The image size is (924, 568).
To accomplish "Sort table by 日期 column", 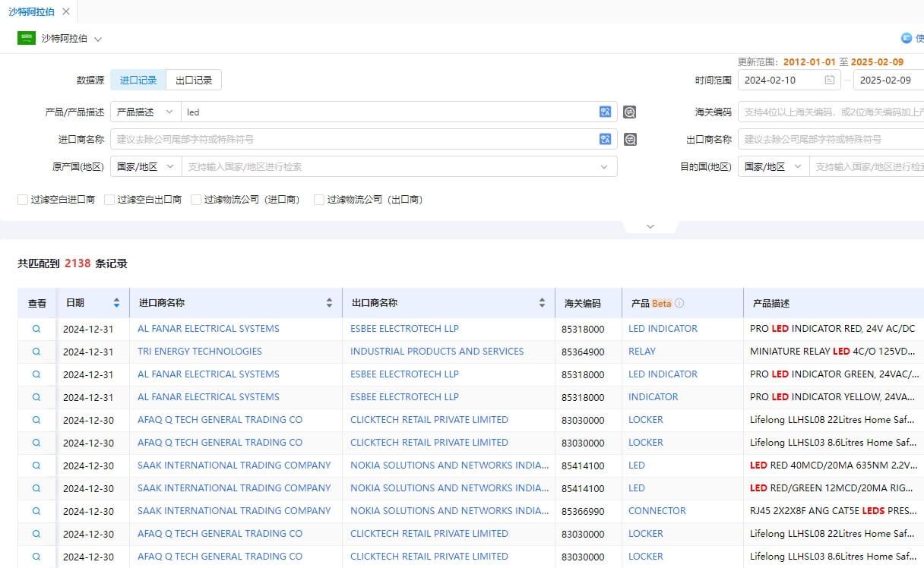I will point(116,303).
